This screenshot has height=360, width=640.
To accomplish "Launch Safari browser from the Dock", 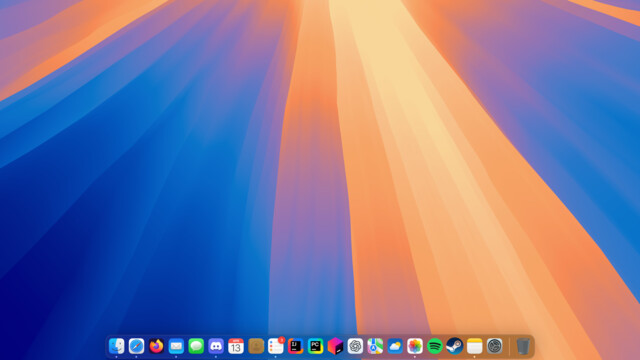I will (136, 346).
